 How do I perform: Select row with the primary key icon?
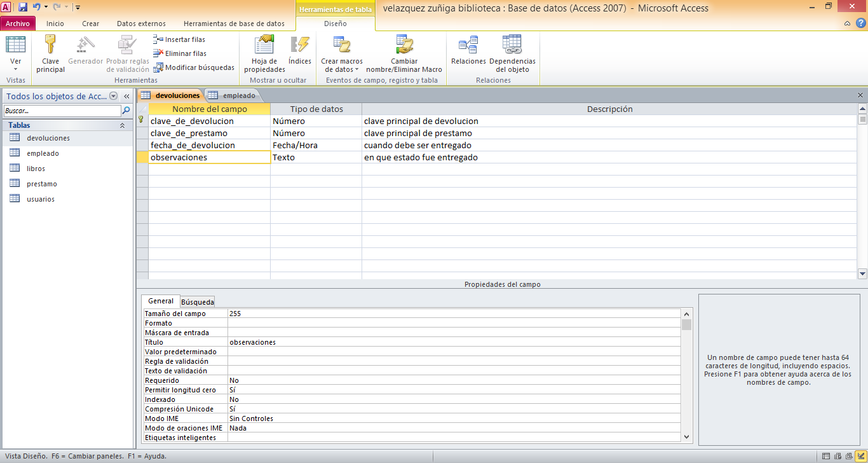tap(142, 121)
